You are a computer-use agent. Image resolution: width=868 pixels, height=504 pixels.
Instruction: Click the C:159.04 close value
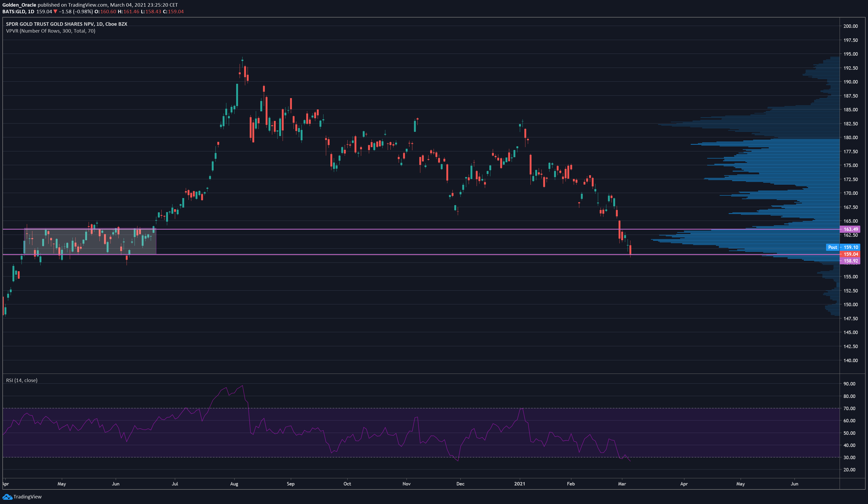(x=173, y=12)
